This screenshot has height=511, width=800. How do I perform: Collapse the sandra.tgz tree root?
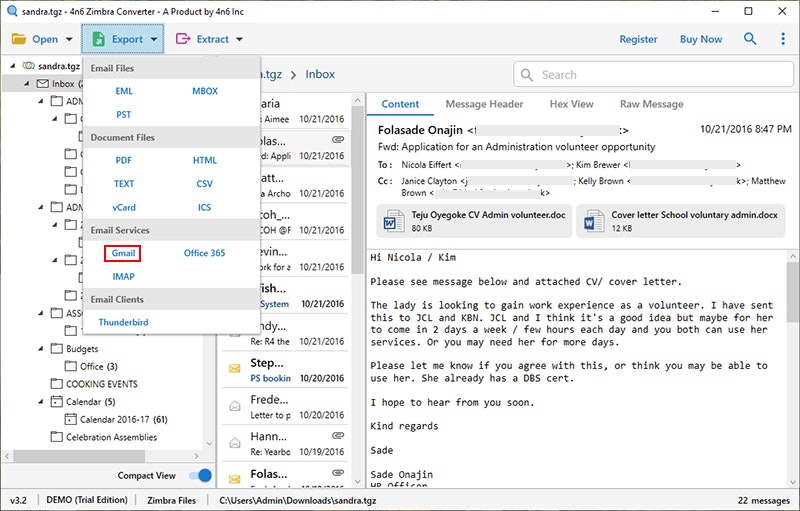click(13, 66)
